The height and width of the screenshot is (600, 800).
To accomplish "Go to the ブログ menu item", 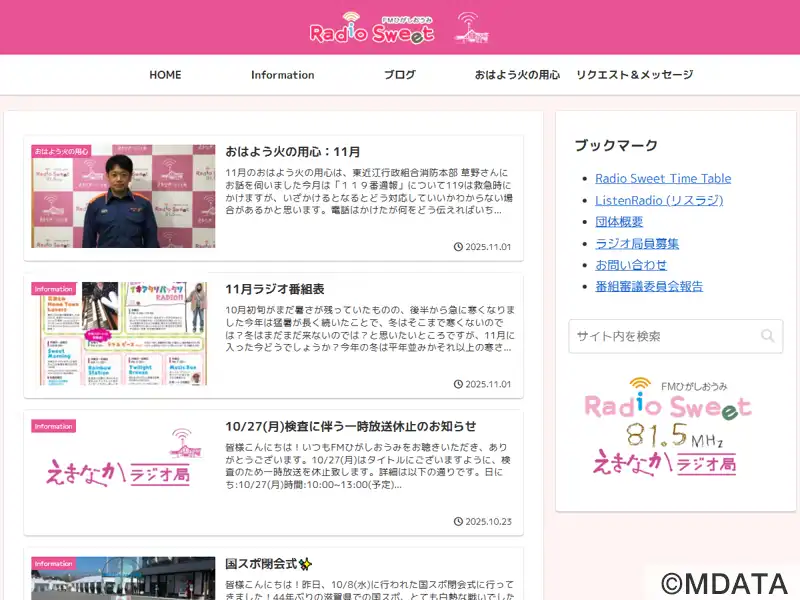I will (x=399, y=75).
